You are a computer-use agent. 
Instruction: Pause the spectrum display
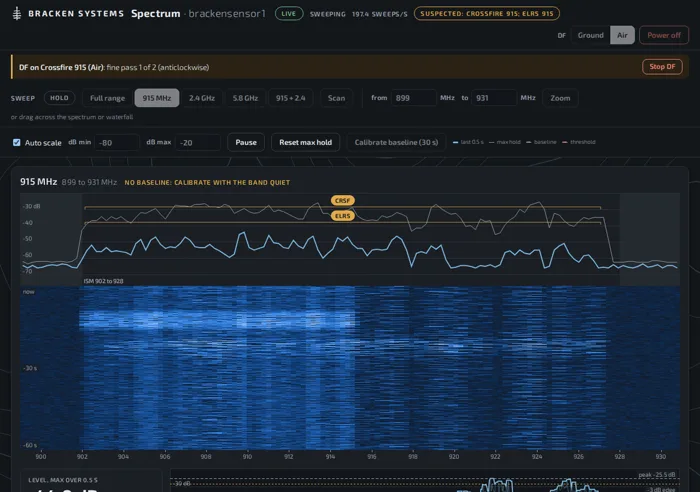pyautogui.click(x=246, y=142)
